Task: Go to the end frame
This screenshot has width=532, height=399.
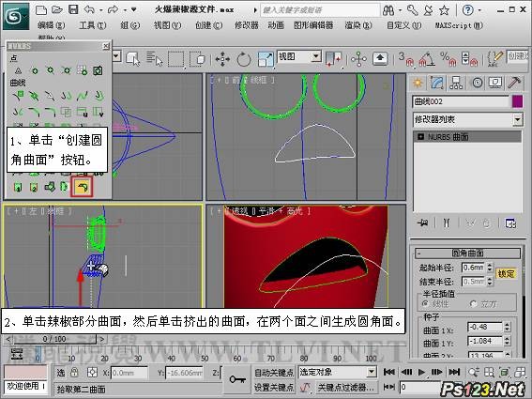Action: [x=454, y=372]
